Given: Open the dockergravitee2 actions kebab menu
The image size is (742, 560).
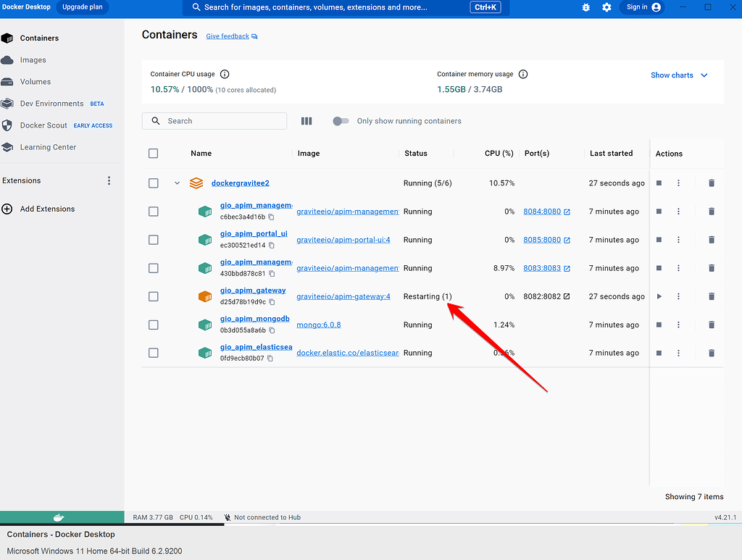Looking at the screenshot, I should tap(678, 183).
